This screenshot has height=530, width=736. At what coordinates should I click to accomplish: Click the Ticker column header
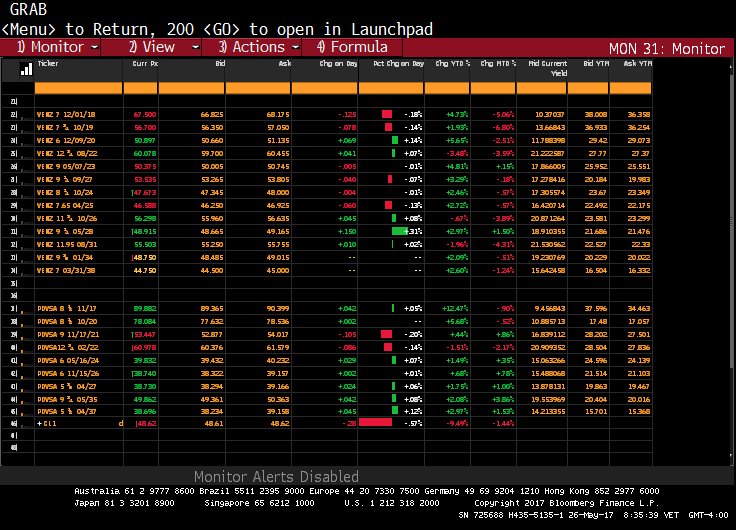[x=48, y=63]
